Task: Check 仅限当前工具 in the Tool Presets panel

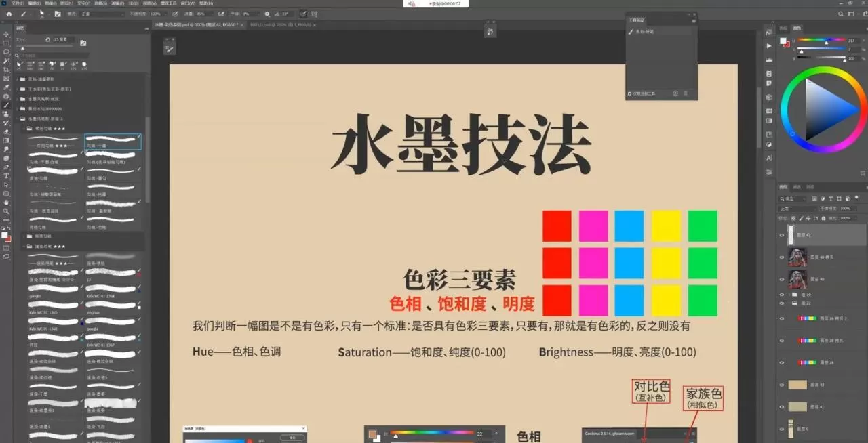Action: point(630,94)
